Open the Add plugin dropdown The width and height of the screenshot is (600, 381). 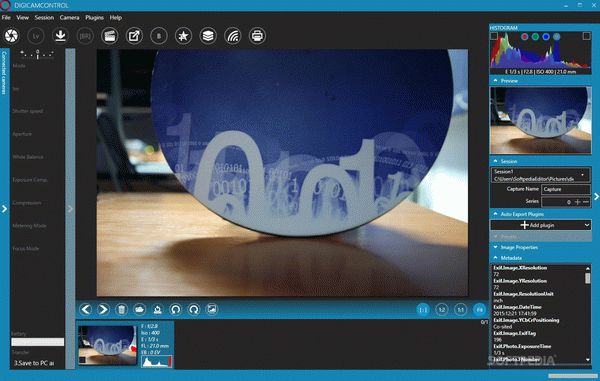(541, 225)
